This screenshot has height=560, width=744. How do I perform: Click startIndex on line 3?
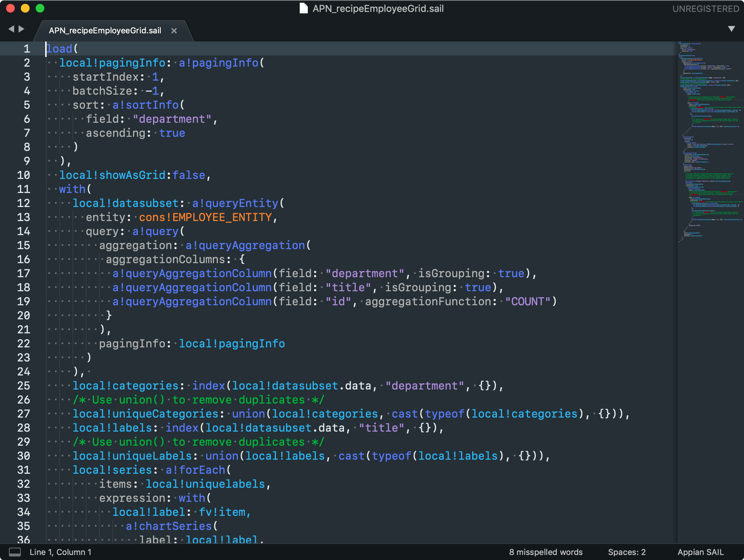point(106,77)
